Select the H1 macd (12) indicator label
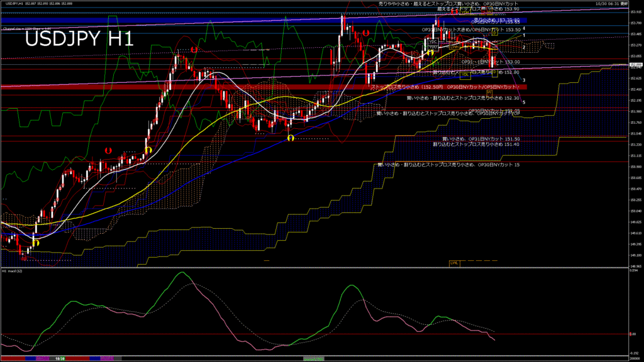The width and height of the screenshot is (644, 362). pos(13,271)
